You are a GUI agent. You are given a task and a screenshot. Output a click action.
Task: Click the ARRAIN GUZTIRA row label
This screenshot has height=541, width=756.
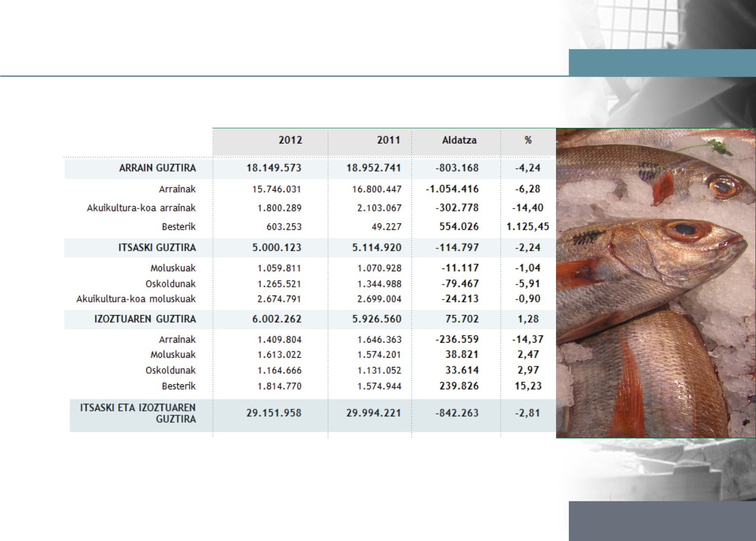pyautogui.click(x=157, y=168)
